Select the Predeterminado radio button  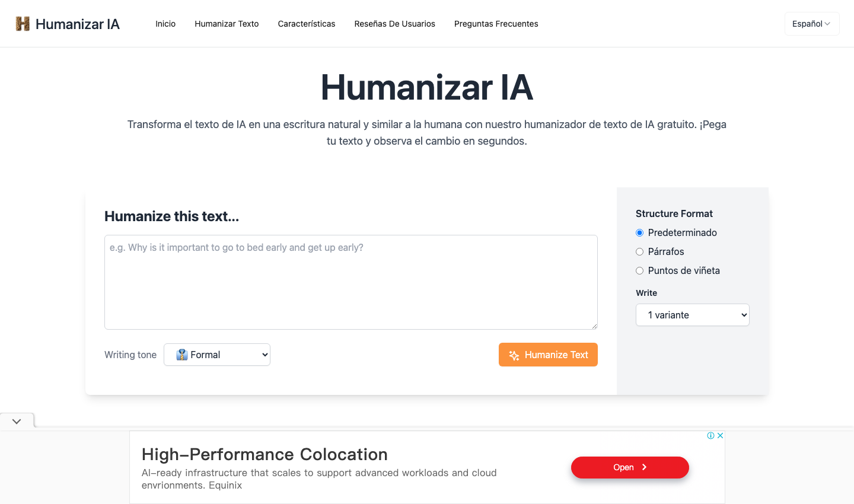[x=639, y=232]
